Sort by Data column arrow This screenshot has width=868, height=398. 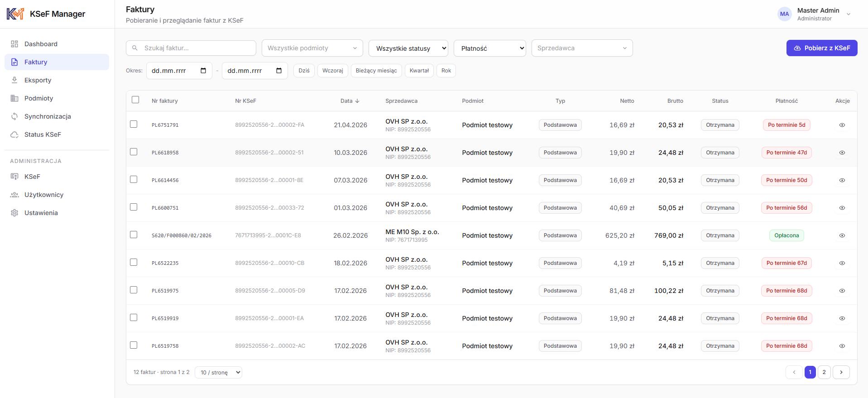click(x=357, y=101)
